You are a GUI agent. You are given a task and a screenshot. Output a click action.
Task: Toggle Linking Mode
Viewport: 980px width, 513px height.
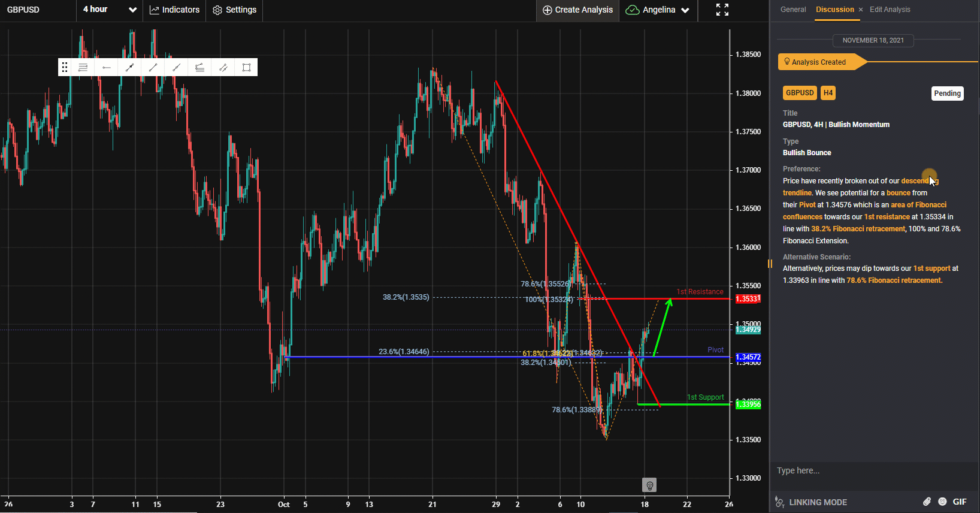pyautogui.click(x=811, y=502)
